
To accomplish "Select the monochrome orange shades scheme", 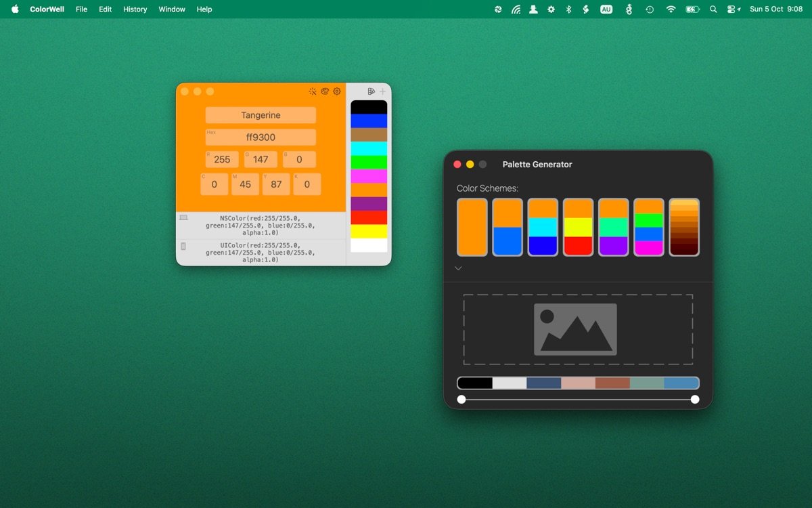I will pyautogui.click(x=684, y=227).
